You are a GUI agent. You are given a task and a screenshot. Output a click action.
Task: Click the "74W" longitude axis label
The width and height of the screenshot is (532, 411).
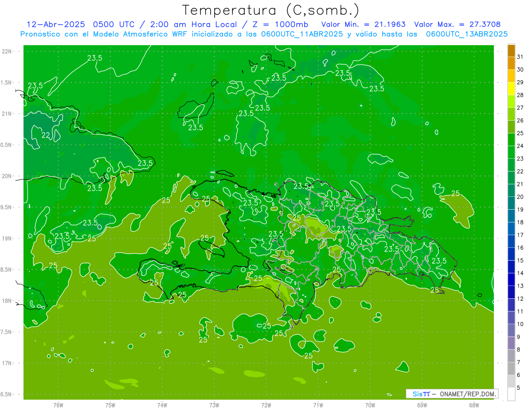click(162, 405)
